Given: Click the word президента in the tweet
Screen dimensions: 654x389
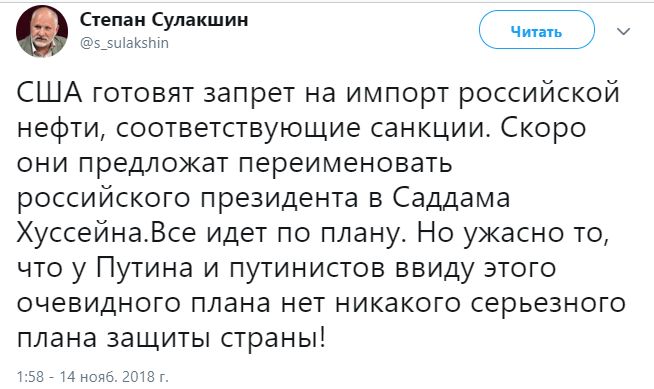Looking at the screenshot, I should click(280, 198).
